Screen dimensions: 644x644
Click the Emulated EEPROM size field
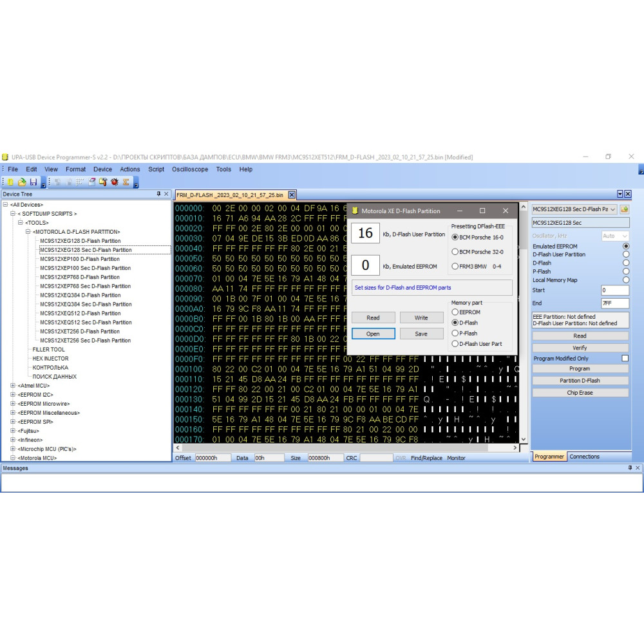coord(366,265)
